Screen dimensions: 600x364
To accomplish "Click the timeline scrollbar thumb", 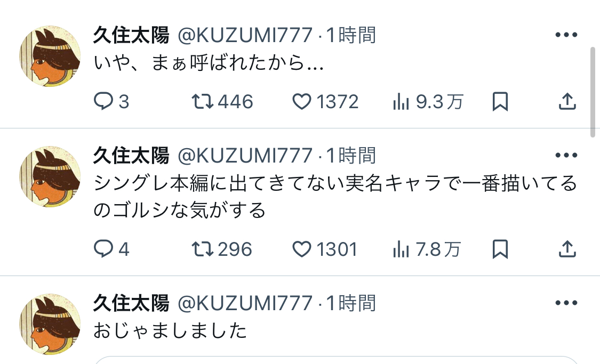I will point(593,91).
